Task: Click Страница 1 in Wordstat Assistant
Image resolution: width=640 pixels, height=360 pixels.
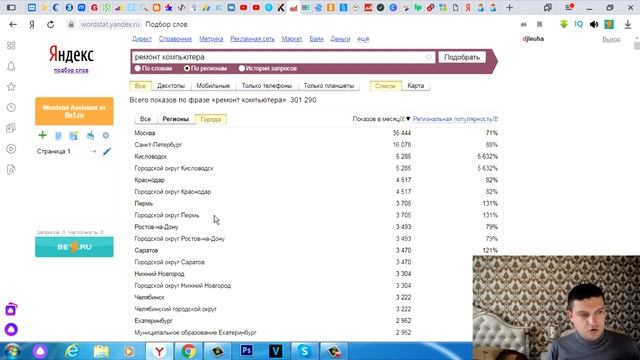Action: (53, 151)
